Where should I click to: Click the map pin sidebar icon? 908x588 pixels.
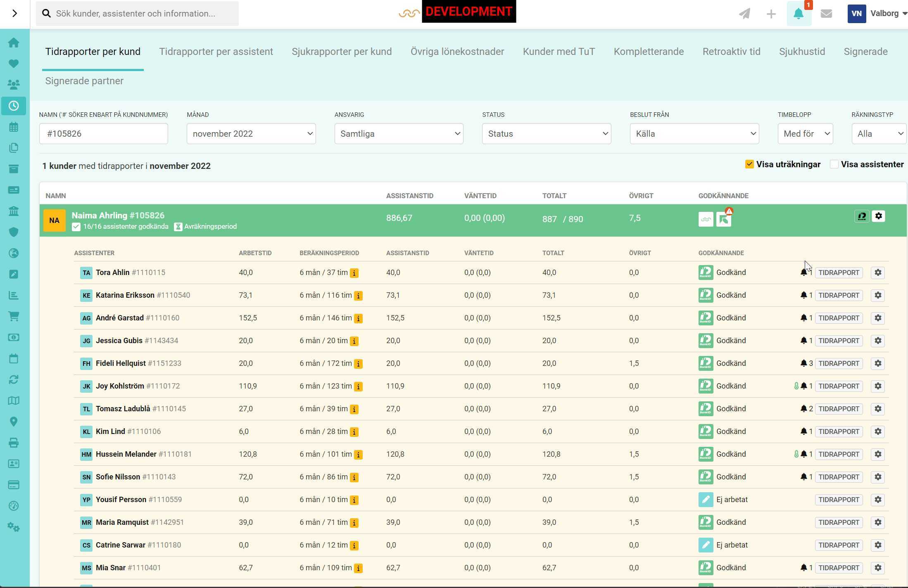14,422
